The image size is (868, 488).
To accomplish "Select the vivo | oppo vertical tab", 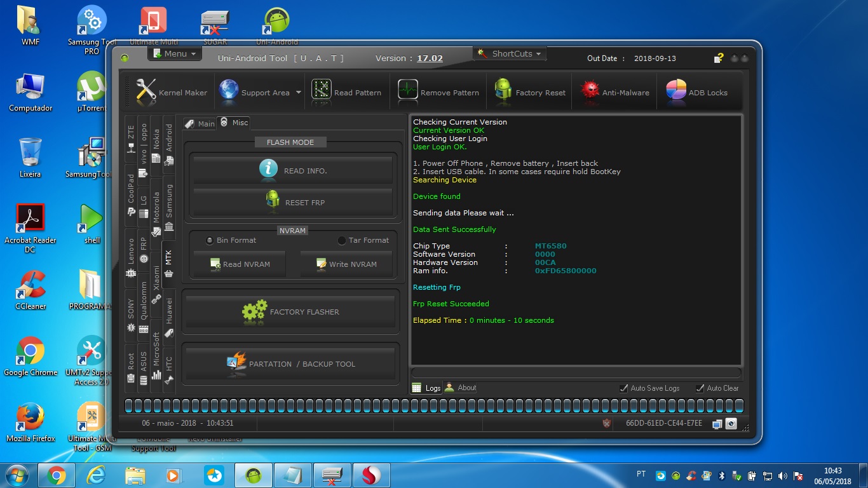I will 144,150.
